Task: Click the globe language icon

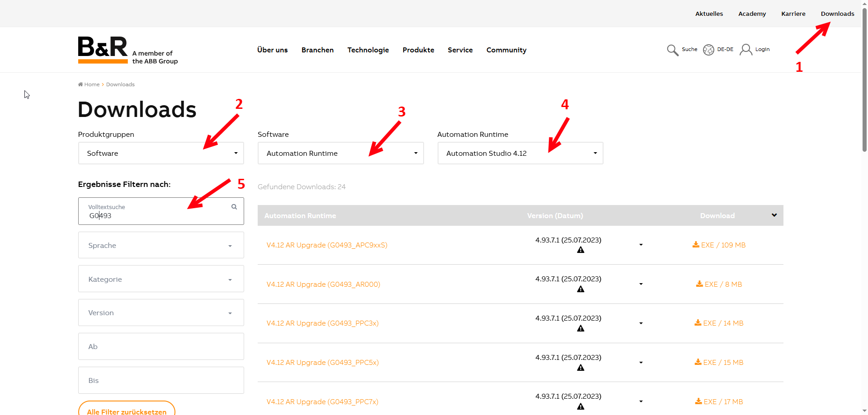Action: coord(708,50)
